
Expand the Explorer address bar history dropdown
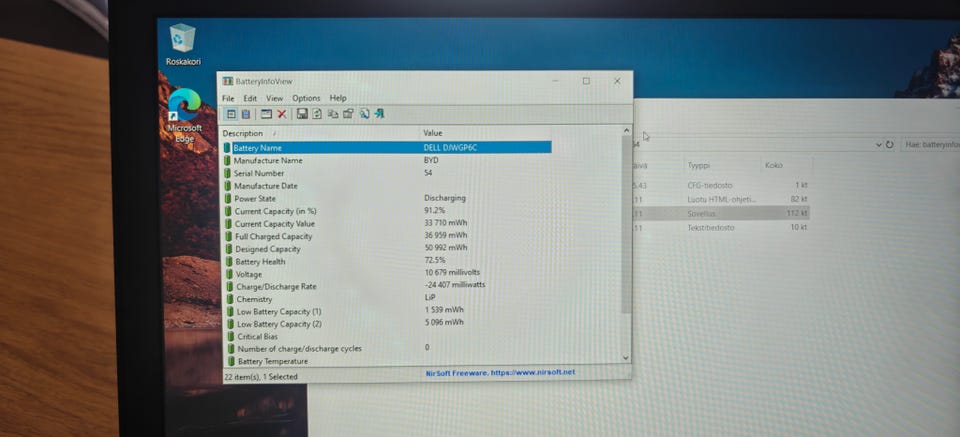tap(879, 145)
